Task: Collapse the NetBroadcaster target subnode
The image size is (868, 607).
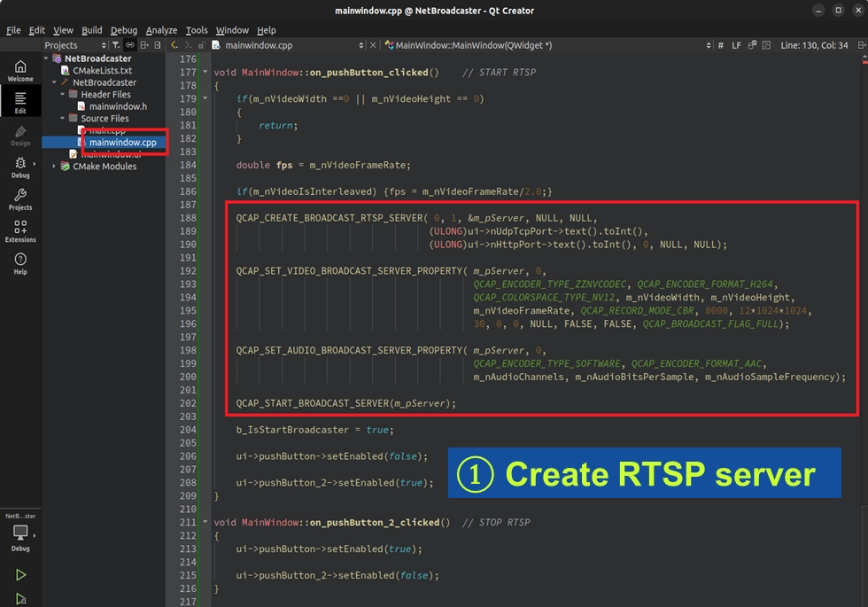Action: pos(54,82)
